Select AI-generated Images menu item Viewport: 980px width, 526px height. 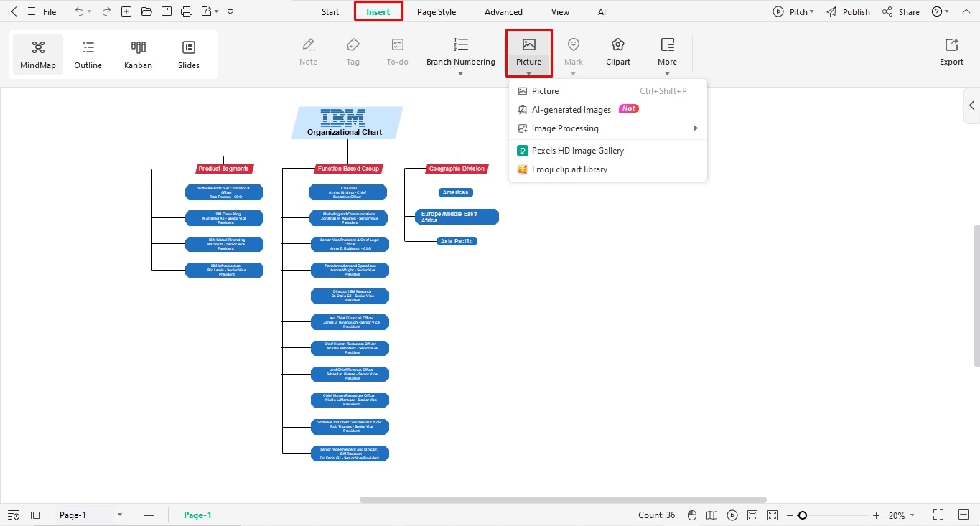608,110
